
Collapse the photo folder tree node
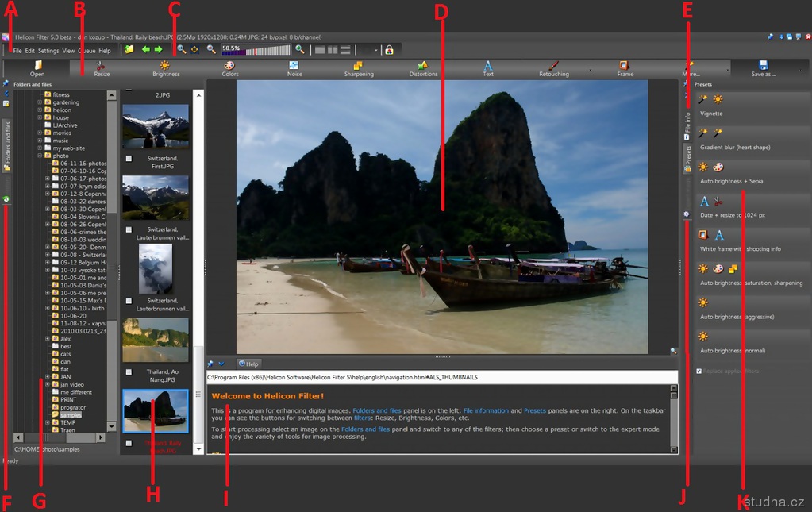point(40,156)
